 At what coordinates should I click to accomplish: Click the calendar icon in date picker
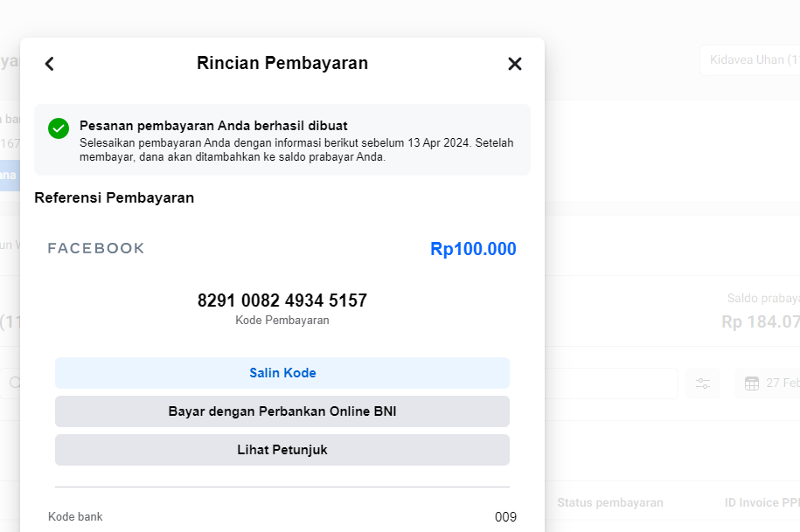point(752,383)
